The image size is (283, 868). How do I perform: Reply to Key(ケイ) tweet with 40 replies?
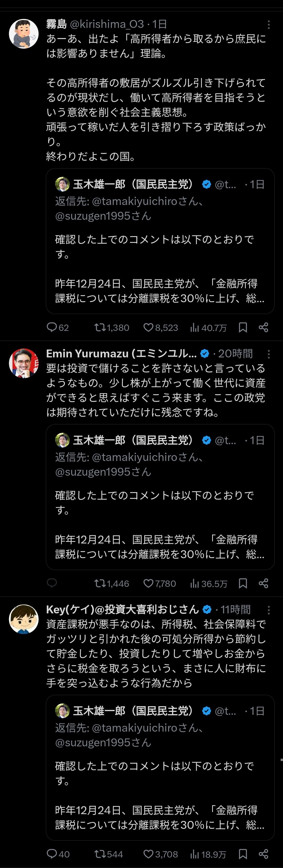coord(52,854)
